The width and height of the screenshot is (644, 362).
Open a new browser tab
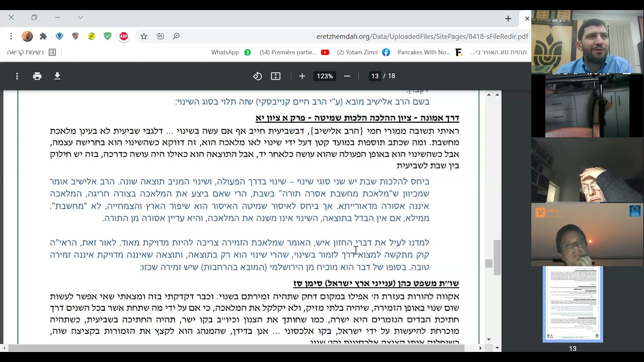[508, 19]
